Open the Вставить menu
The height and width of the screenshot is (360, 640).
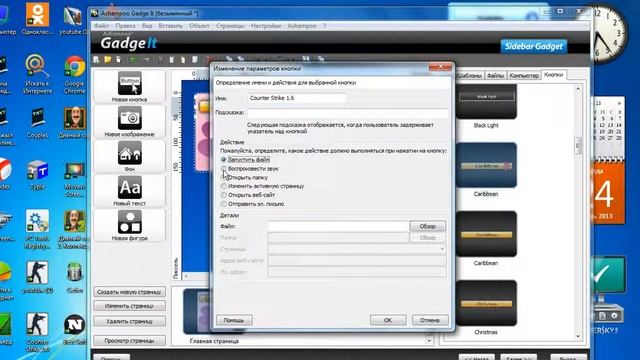(170, 26)
